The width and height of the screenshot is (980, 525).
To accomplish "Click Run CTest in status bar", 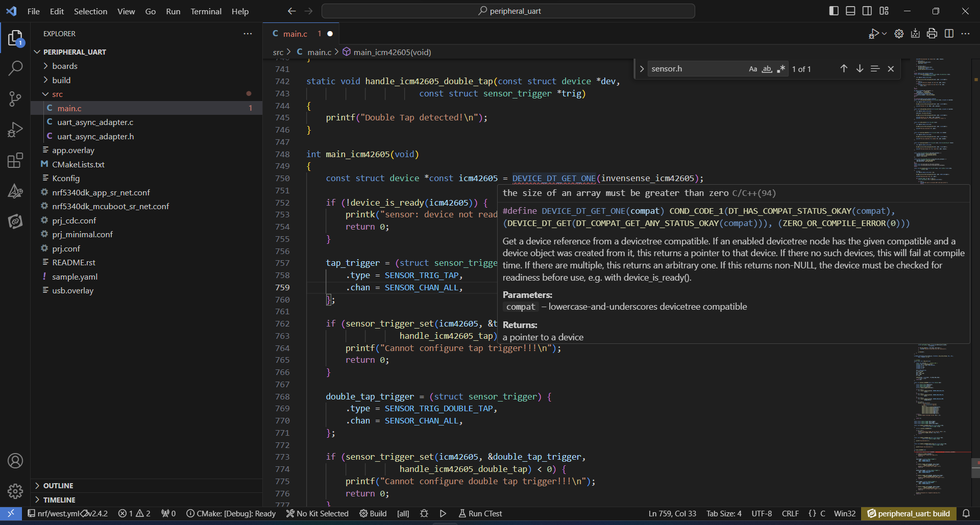I will pyautogui.click(x=480, y=513).
